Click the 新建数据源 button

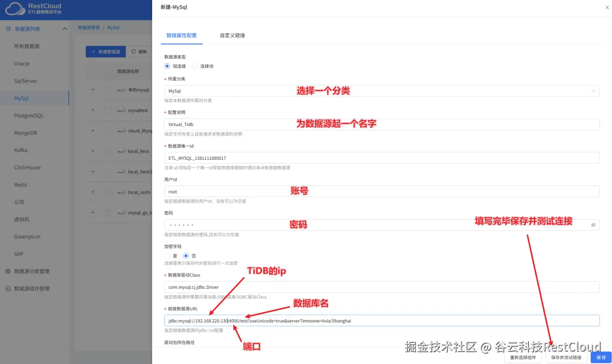(106, 52)
